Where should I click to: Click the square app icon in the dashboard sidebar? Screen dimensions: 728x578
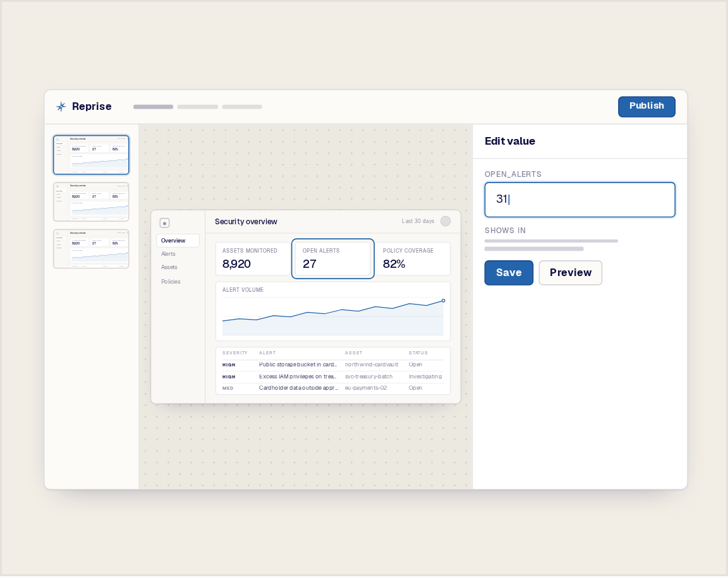coord(164,224)
